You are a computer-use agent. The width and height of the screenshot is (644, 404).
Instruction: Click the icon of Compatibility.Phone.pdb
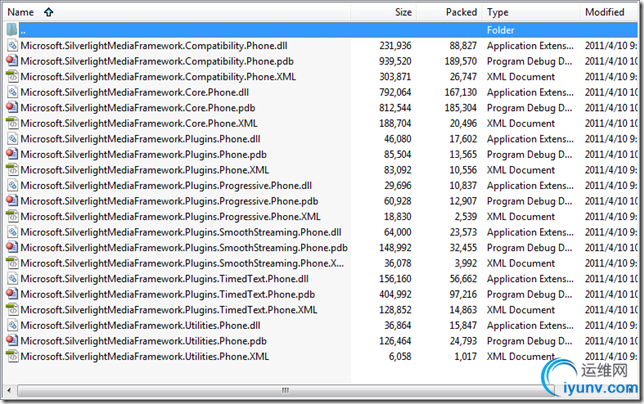coord(12,61)
